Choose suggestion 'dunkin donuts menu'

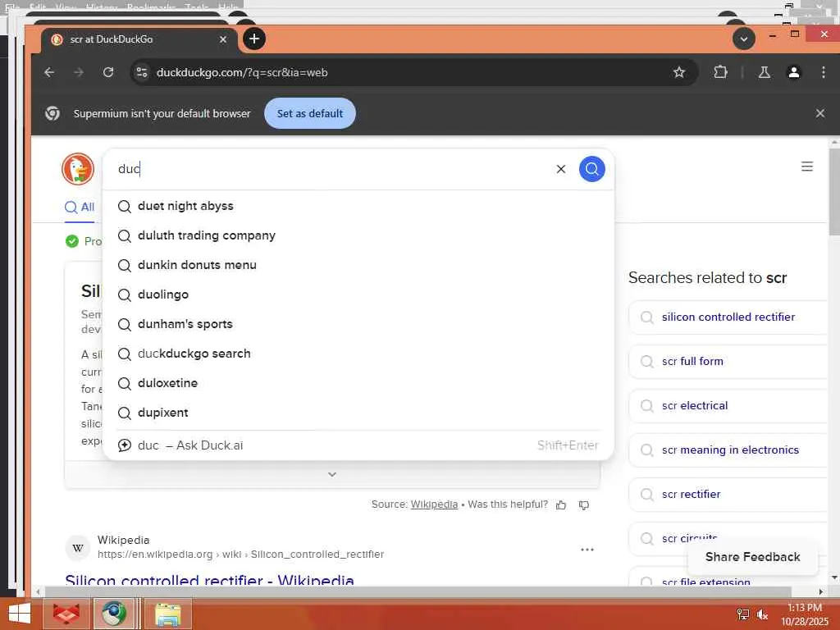click(x=358, y=265)
